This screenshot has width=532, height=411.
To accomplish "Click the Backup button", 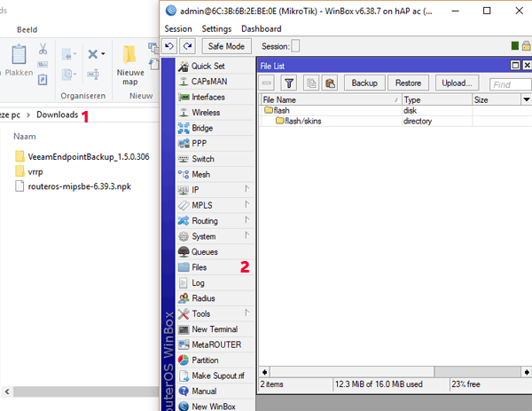I will [364, 83].
